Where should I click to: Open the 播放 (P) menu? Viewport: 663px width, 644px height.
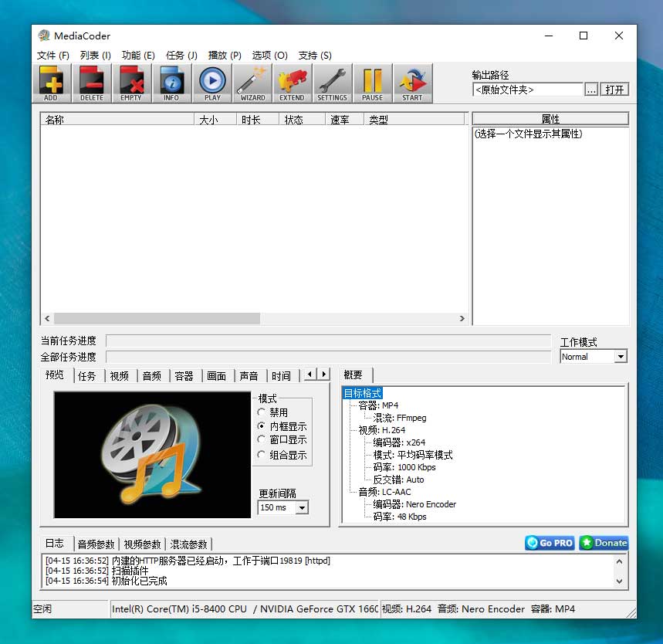[225, 56]
